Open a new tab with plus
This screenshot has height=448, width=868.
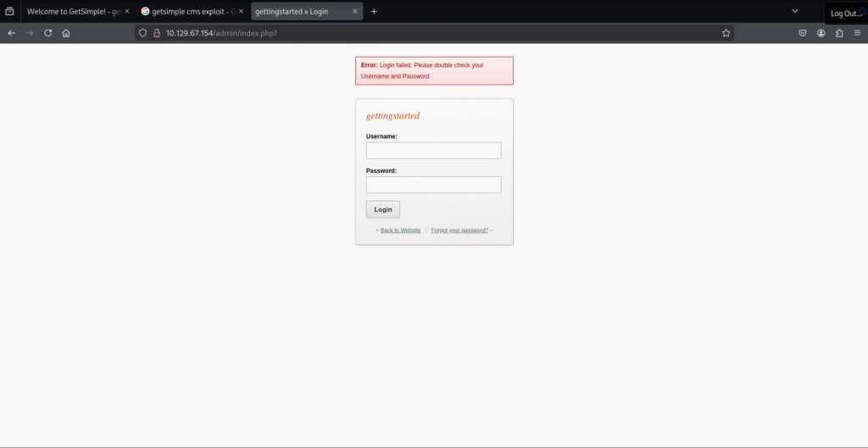coord(374,11)
